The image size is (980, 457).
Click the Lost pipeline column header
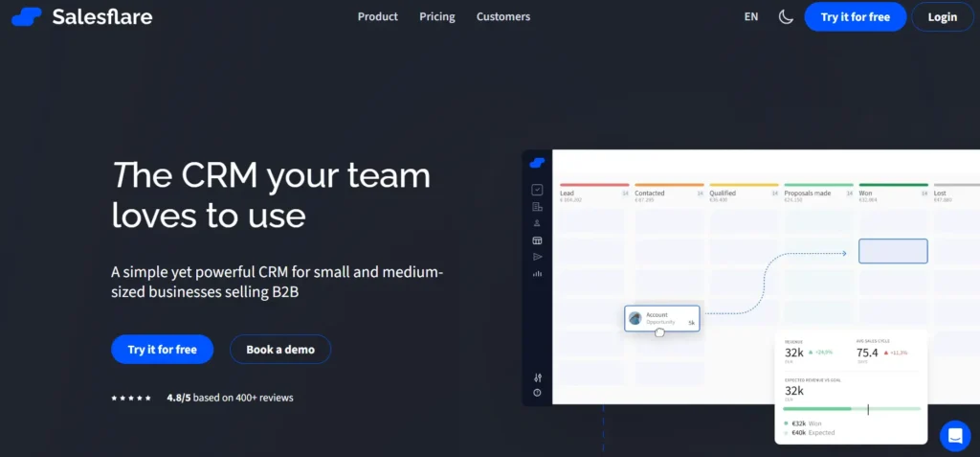[x=956, y=194]
